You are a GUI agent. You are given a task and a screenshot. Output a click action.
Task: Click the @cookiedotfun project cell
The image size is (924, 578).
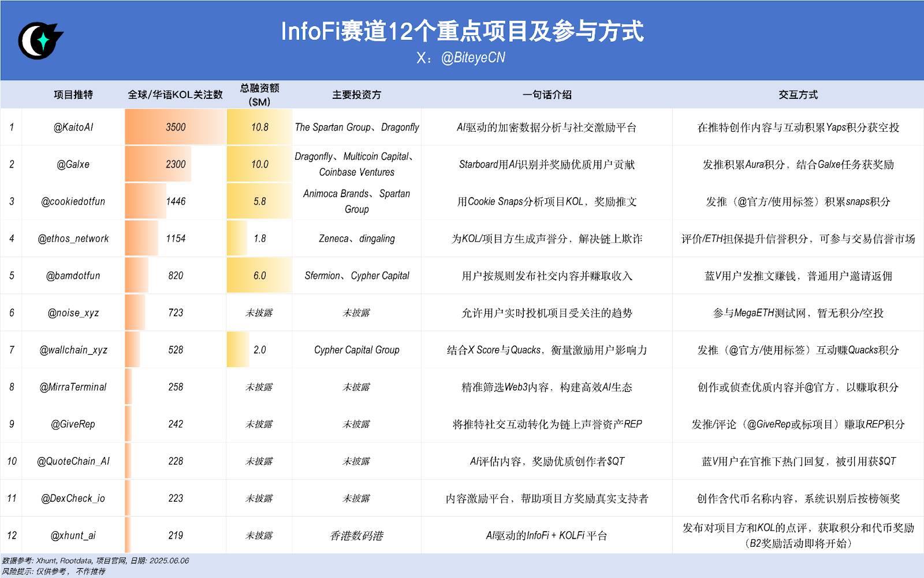pyautogui.click(x=73, y=201)
